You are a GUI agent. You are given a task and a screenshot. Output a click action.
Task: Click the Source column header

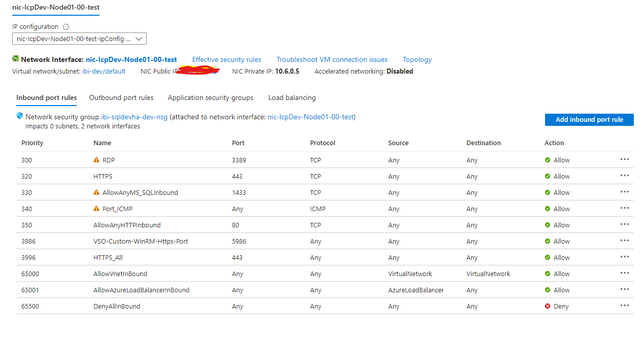398,143
